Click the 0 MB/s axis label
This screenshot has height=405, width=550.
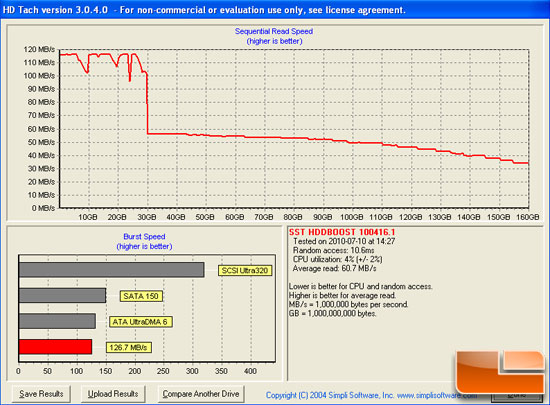[x=43, y=208]
